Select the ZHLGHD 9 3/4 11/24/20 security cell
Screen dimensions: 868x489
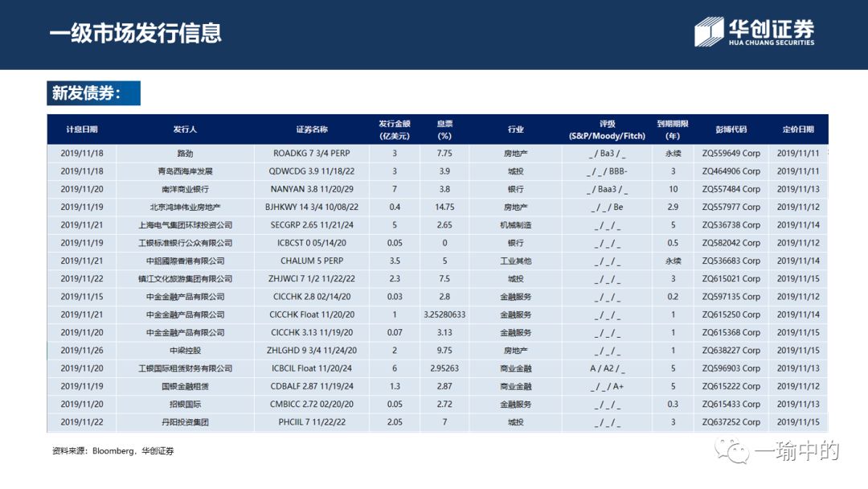tap(312, 351)
